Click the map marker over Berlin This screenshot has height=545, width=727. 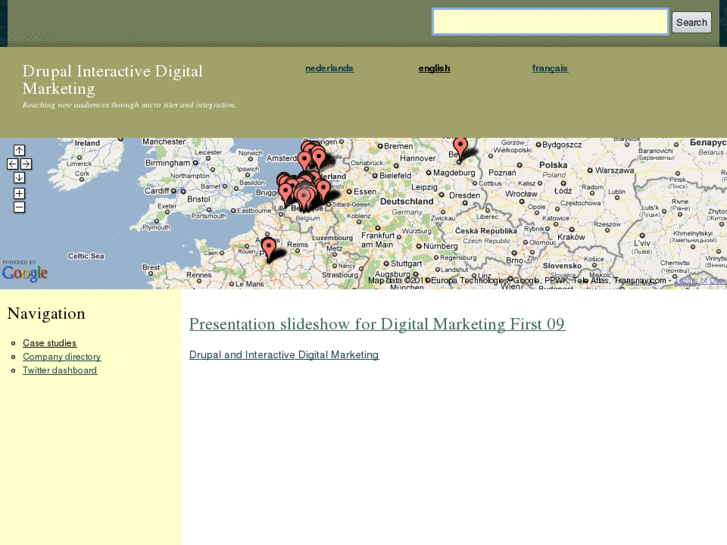coord(460,147)
